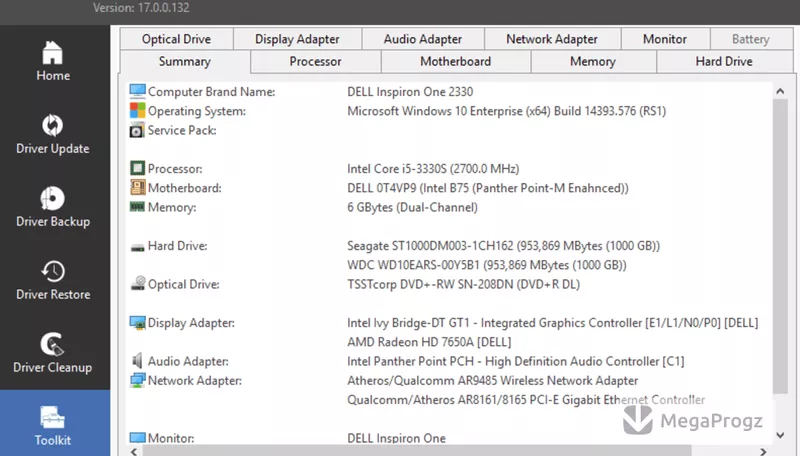This screenshot has width=800, height=456.
Task: Click the Display Adapter icon in summary
Action: tap(137, 323)
